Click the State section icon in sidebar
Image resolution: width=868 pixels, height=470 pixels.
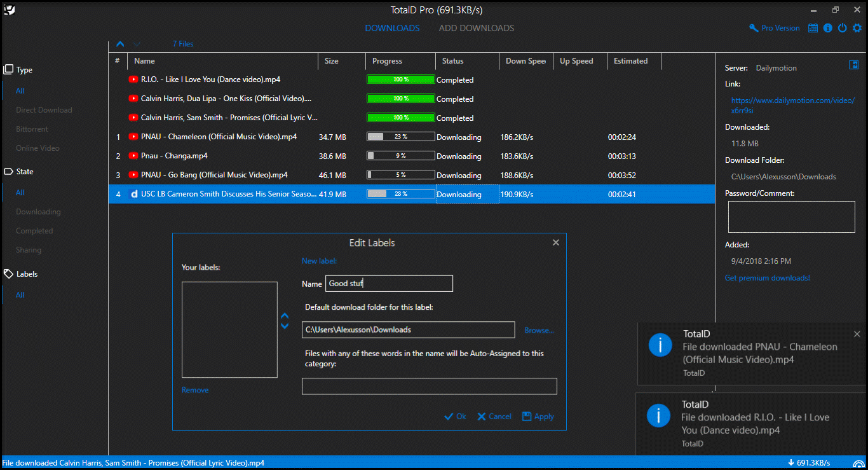8,172
